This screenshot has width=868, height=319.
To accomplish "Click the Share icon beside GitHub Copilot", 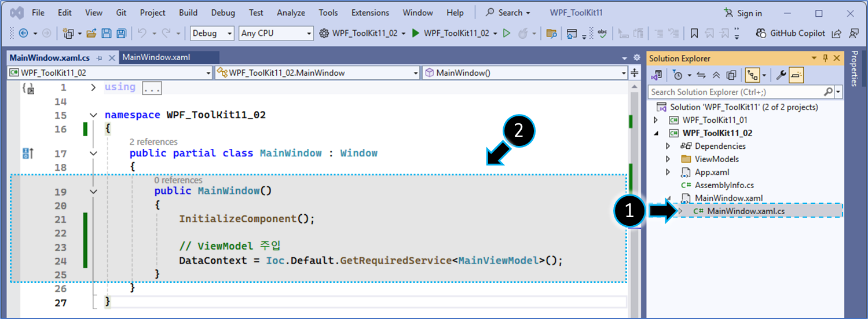I will pyautogui.click(x=836, y=34).
